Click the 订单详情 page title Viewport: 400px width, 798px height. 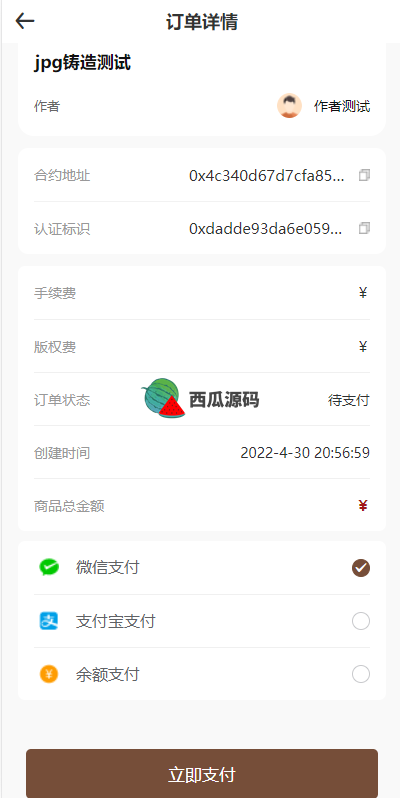(202, 22)
